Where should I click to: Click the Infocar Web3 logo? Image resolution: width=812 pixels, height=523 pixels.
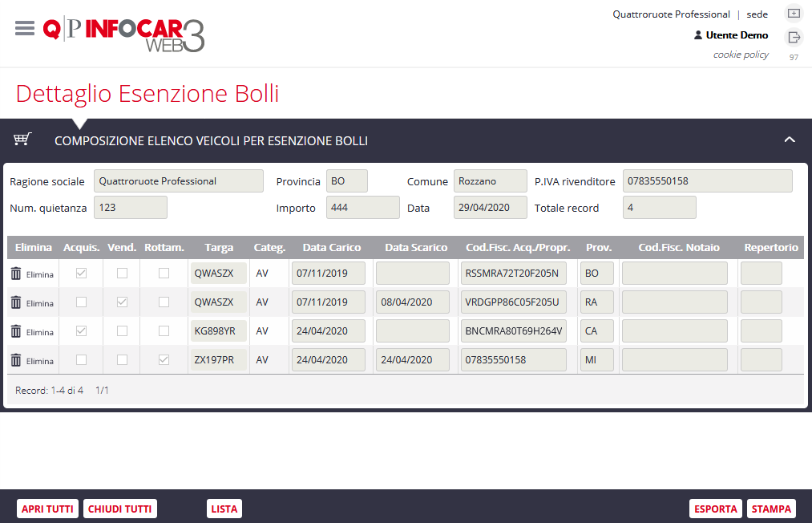coord(124,34)
